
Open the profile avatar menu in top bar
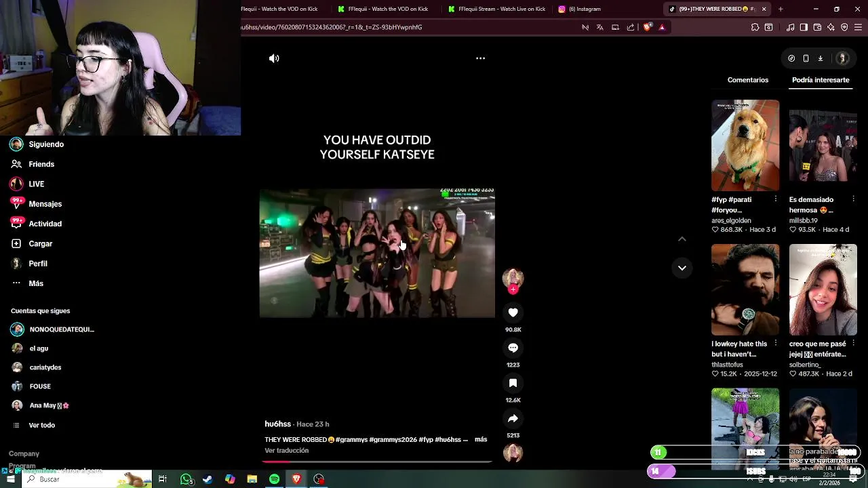[842, 58]
